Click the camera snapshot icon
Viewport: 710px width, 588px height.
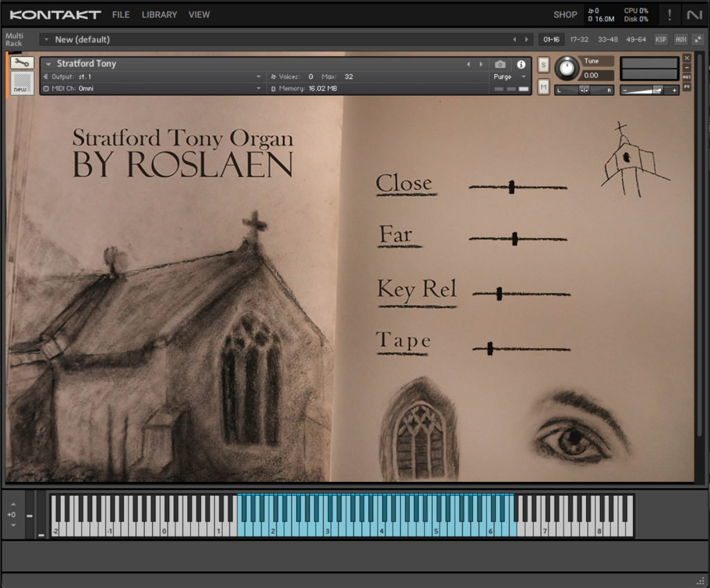tap(500, 64)
